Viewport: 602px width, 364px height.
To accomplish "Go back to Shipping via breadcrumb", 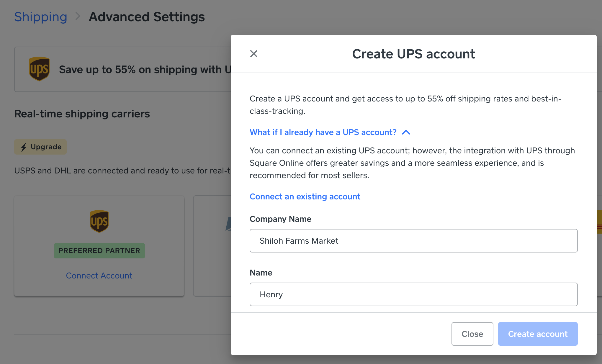I will coord(41,17).
